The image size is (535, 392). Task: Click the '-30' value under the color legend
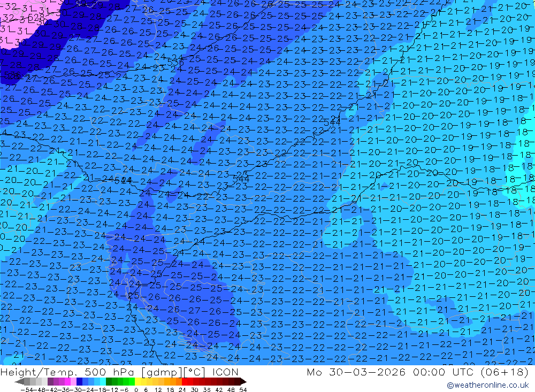point(76,390)
